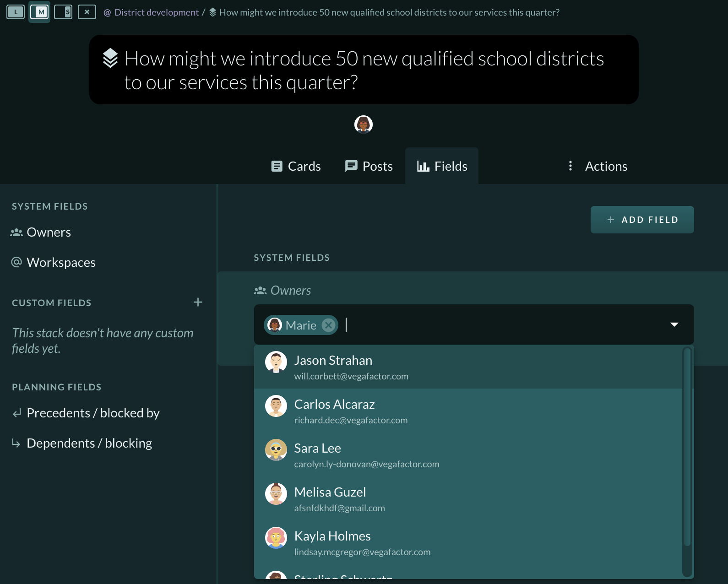Choose Carlos Alcaraz from the owner list
The height and width of the screenshot is (584, 728).
point(468,411)
